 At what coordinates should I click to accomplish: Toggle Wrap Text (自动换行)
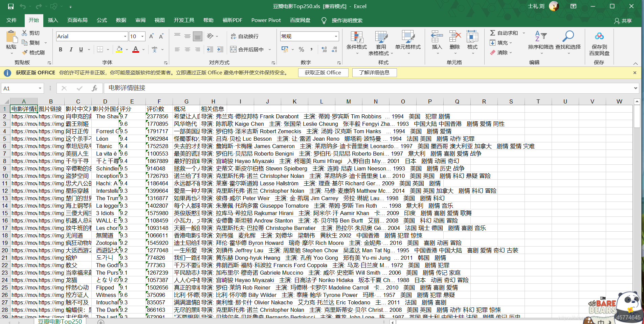(x=244, y=36)
